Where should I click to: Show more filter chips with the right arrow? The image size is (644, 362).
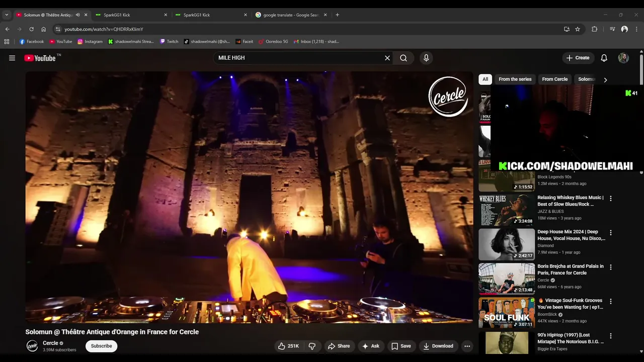coord(605,79)
